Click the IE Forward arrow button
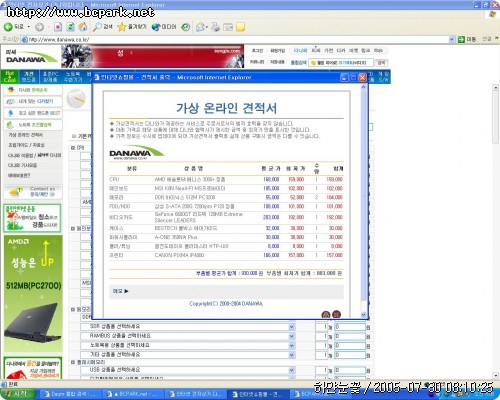Image resolution: width=500 pixels, height=400 pixels. click(39, 27)
